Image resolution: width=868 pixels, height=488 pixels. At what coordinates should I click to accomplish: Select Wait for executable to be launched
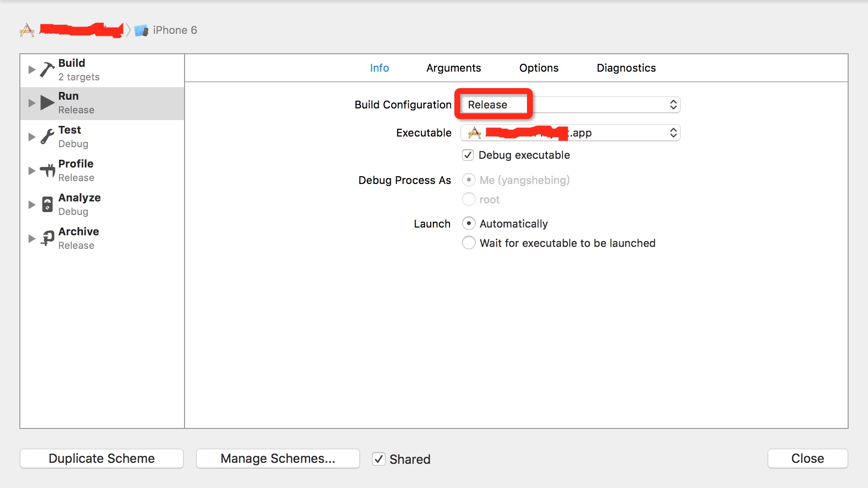(469, 243)
